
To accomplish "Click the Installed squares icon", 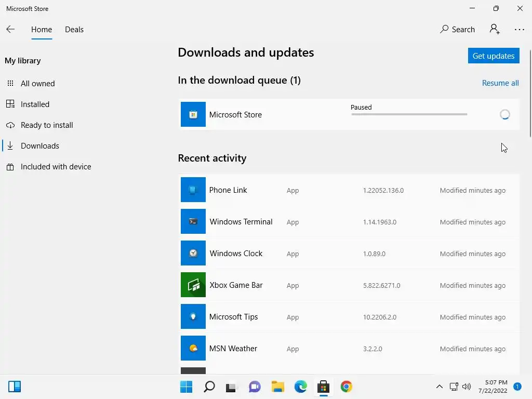I will point(10,104).
